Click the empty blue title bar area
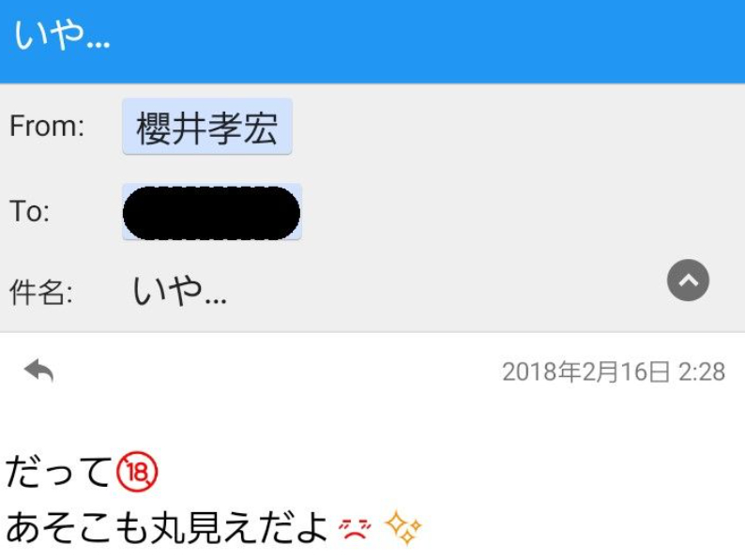Image resolution: width=745 pixels, height=560 pixels. click(428, 41)
